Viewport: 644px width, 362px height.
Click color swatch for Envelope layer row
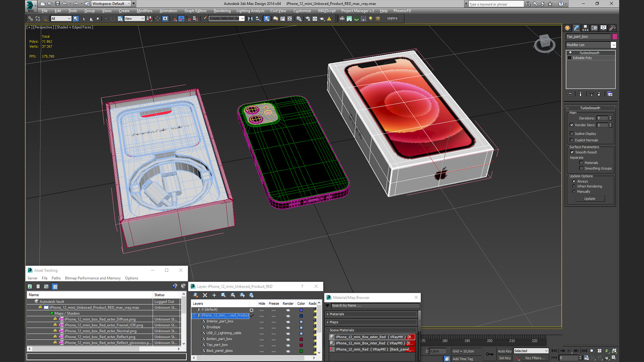(x=301, y=327)
